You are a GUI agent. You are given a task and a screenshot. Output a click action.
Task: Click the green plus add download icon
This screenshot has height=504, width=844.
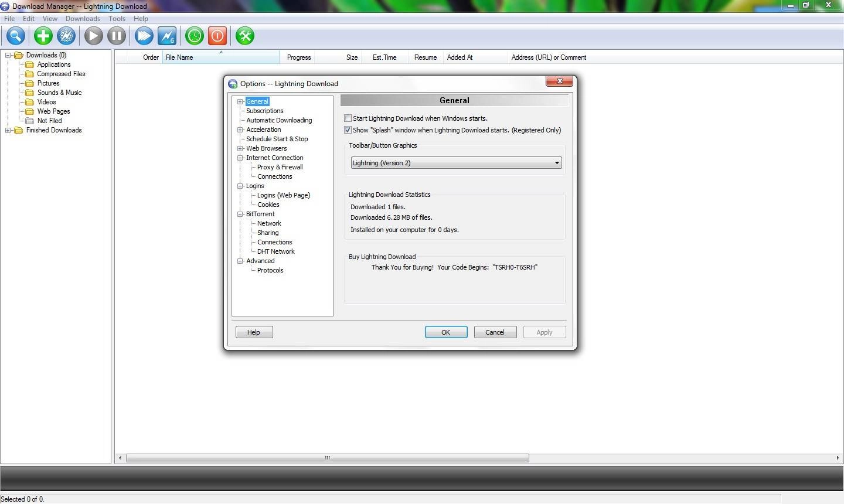(43, 36)
